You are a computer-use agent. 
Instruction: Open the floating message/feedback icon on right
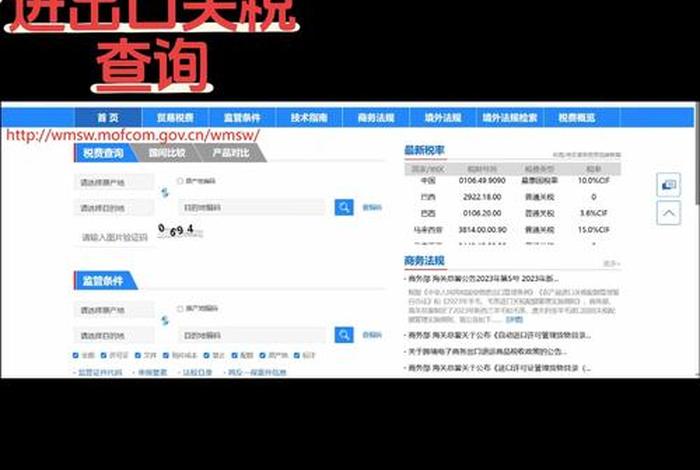tap(668, 184)
